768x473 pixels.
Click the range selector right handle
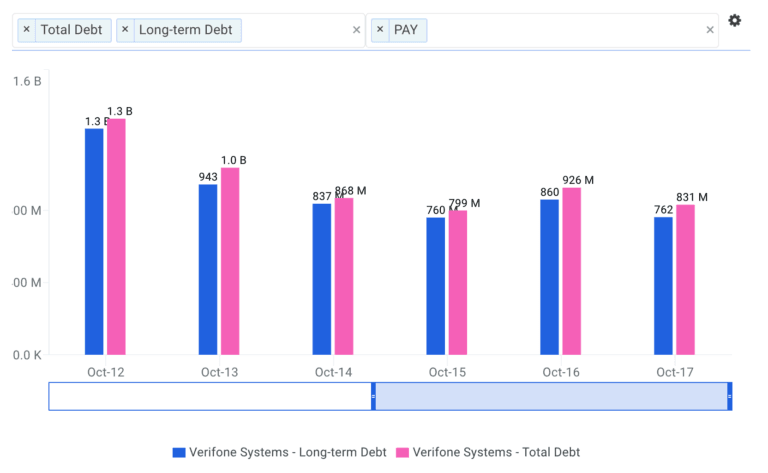coord(729,396)
